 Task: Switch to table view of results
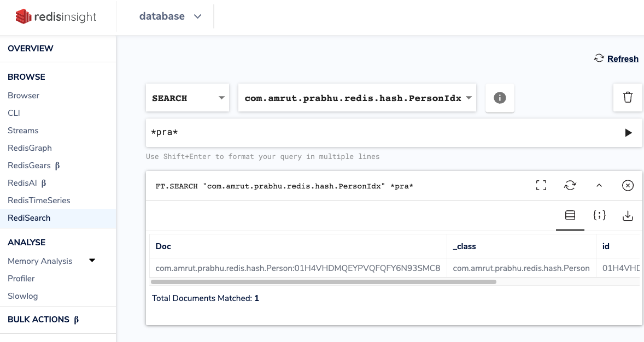click(570, 215)
